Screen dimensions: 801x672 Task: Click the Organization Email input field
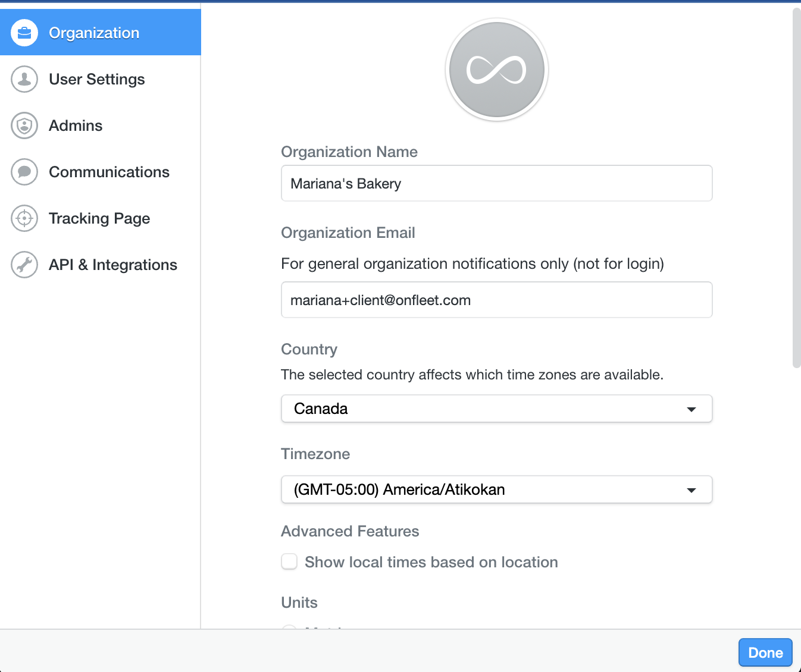497,300
